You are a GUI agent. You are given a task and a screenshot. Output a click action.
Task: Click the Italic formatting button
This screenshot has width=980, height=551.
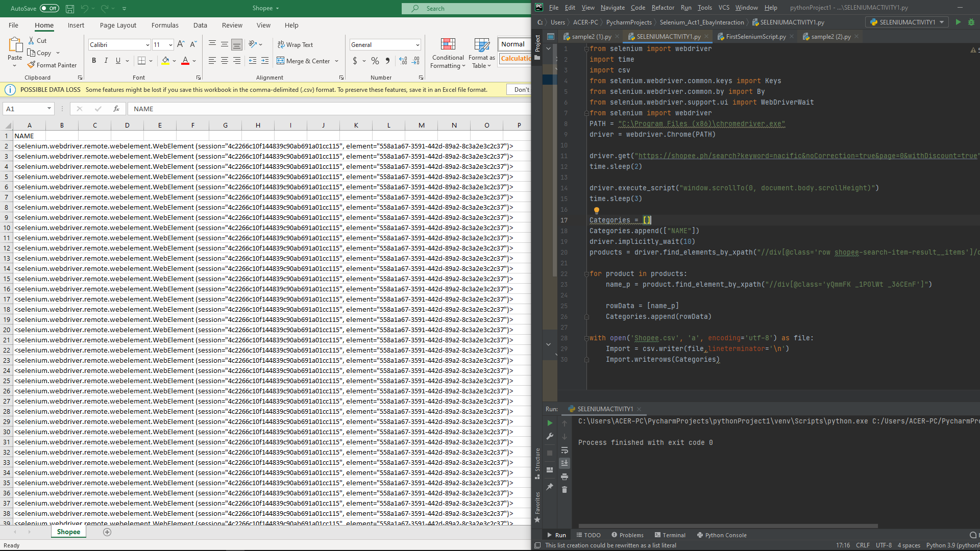pyautogui.click(x=106, y=61)
